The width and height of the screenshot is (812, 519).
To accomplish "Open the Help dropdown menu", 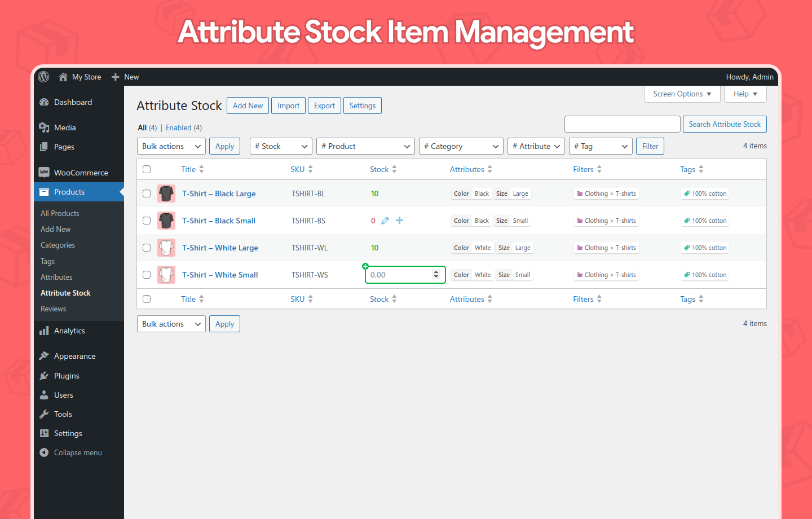I will coord(745,94).
